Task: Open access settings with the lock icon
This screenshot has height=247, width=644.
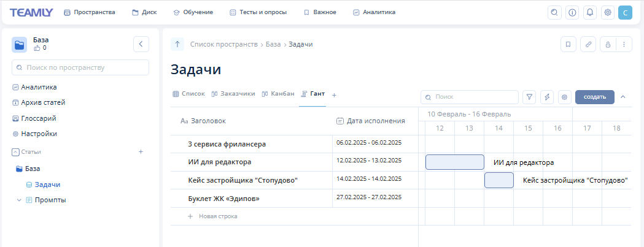Action: [608, 44]
